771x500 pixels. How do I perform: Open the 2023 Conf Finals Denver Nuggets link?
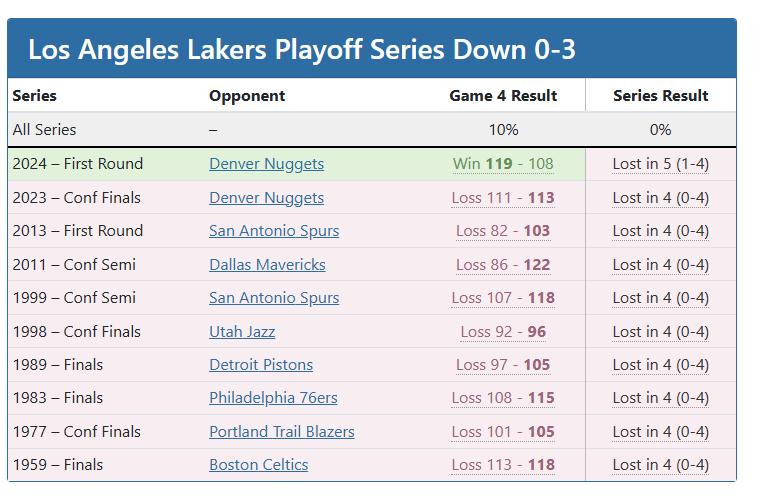pos(267,198)
